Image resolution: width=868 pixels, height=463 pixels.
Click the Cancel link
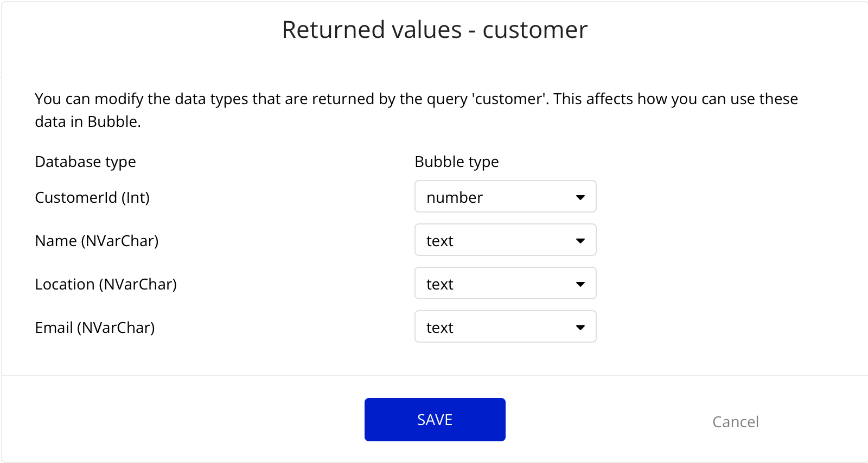[735, 422]
